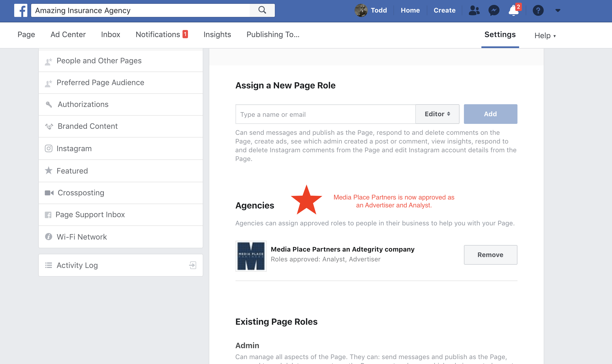
Task: Open the Publishing Tools tab
Action: [273, 35]
